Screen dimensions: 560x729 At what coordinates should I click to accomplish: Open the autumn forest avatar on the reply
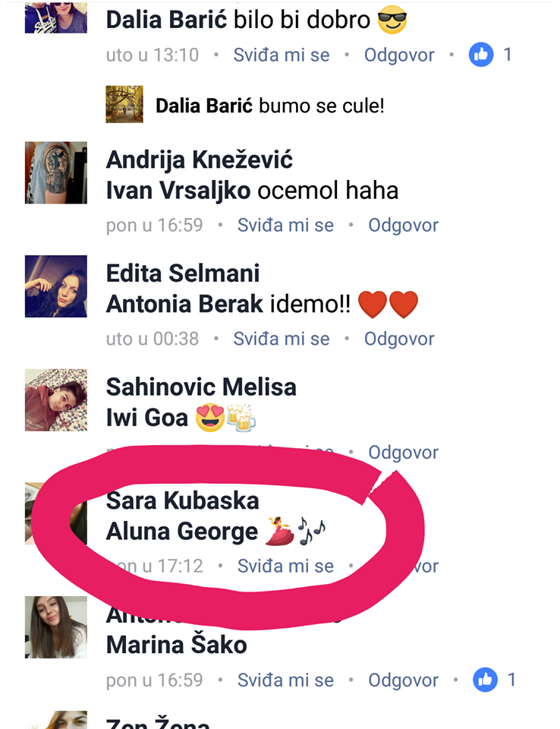(124, 104)
